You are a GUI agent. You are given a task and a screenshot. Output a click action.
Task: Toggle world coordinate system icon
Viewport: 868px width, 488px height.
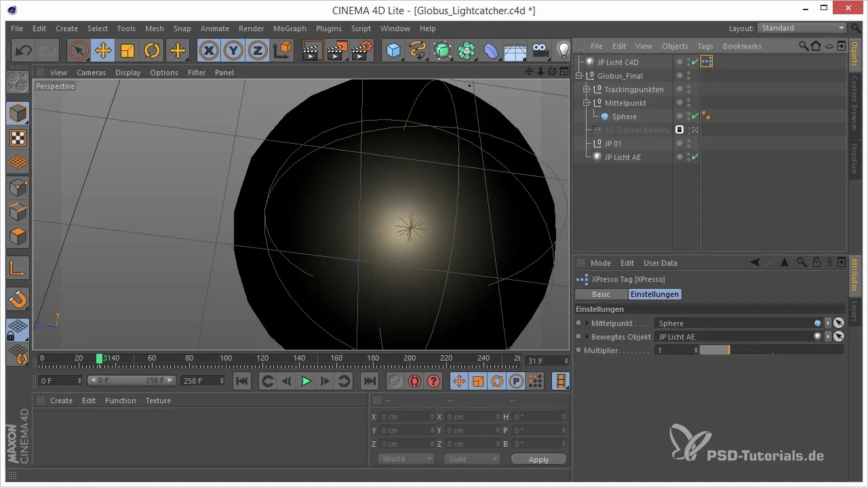click(x=282, y=50)
